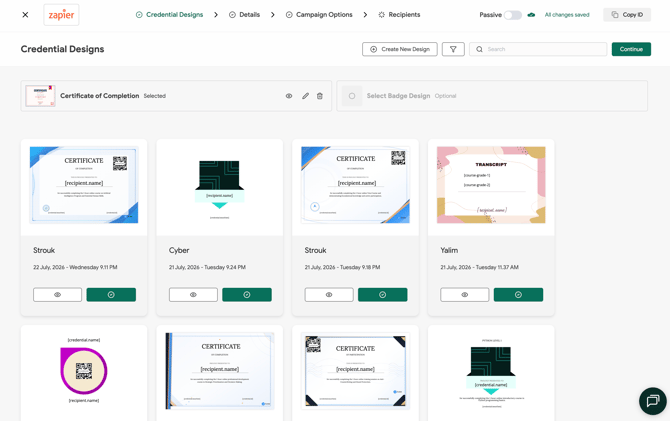Select the Cyber design
The height and width of the screenshot is (421, 670).
pos(247,294)
